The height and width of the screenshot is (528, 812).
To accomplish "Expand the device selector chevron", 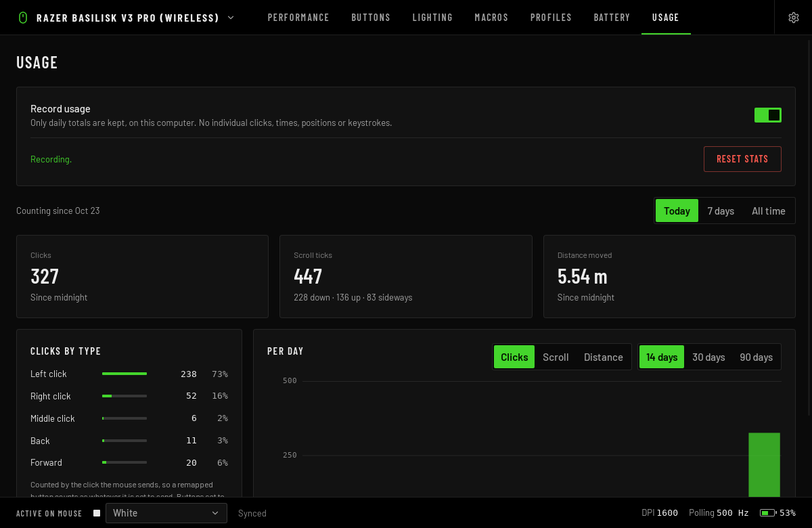I will [x=231, y=18].
